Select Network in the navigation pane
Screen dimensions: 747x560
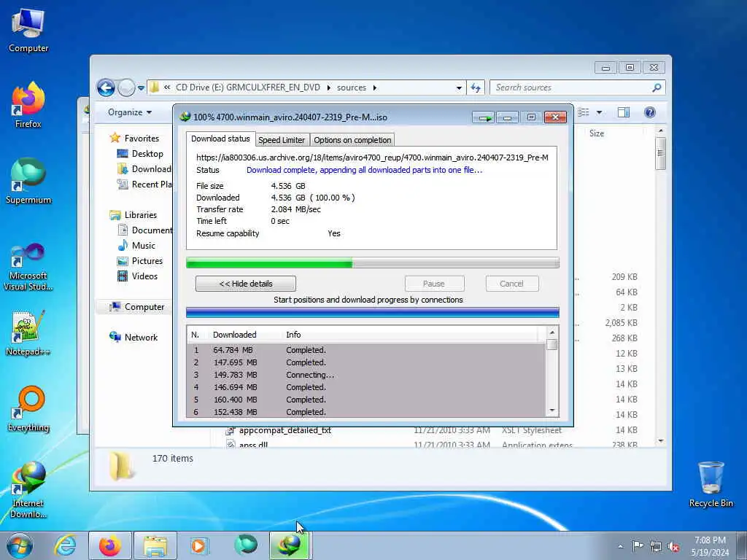[141, 338]
